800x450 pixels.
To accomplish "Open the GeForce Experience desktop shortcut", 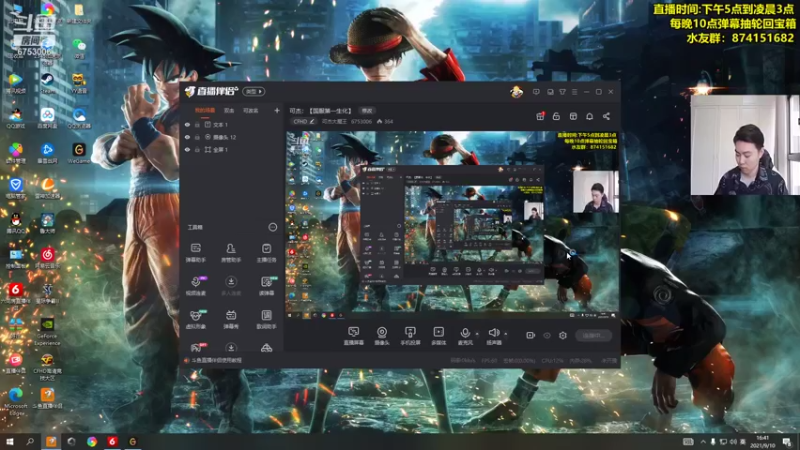I will [x=47, y=332].
